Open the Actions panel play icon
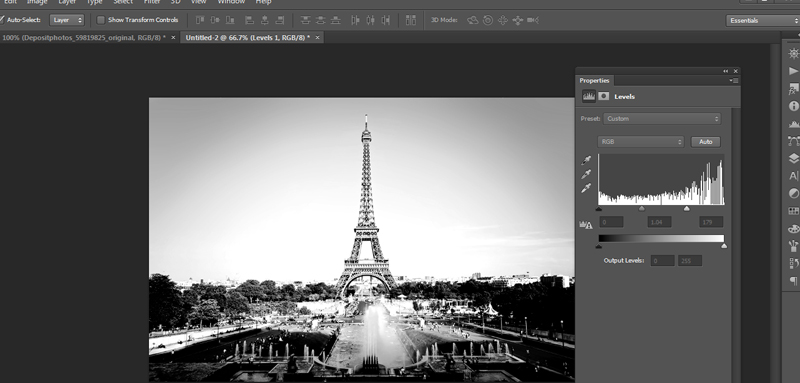This screenshot has width=800, height=383. click(x=793, y=71)
